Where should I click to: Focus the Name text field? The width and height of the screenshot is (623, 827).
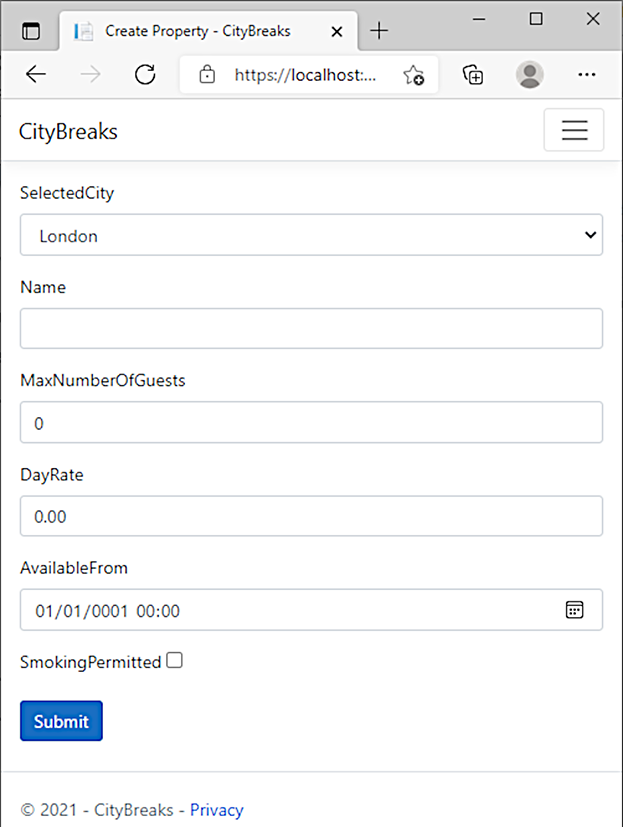tap(311, 328)
